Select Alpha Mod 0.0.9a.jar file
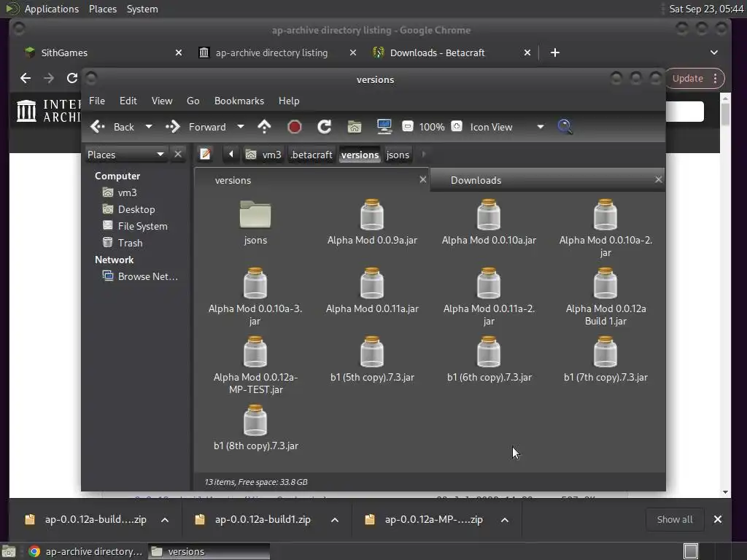747x560 pixels. click(372, 221)
